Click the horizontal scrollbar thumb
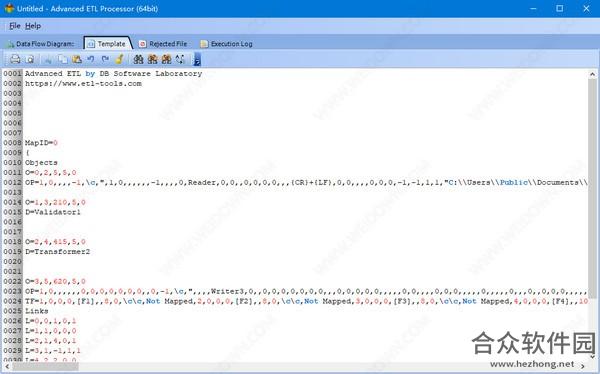This screenshot has height=374, width=600. pyautogui.click(x=46, y=367)
